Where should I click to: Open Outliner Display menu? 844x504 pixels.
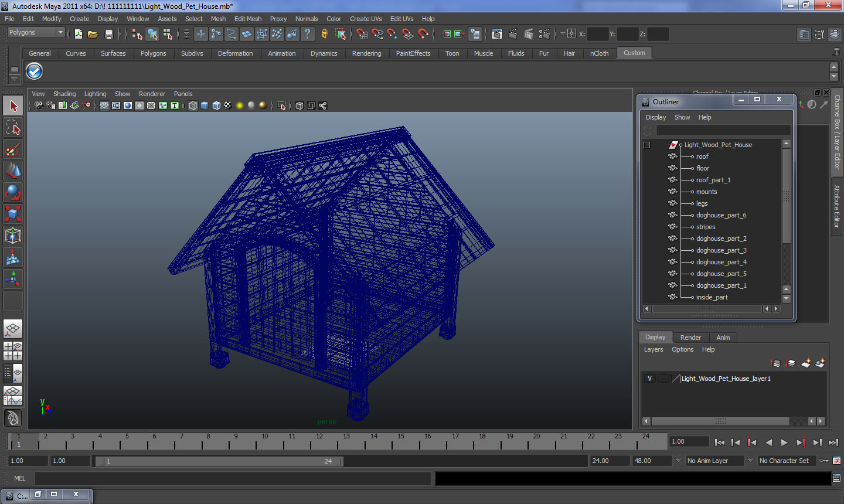pos(656,117)
